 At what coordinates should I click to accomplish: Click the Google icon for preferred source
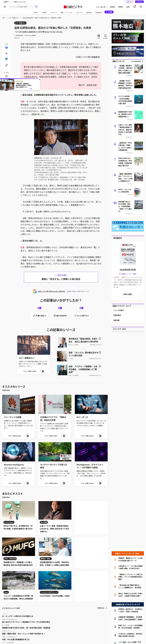coord(35,291)
